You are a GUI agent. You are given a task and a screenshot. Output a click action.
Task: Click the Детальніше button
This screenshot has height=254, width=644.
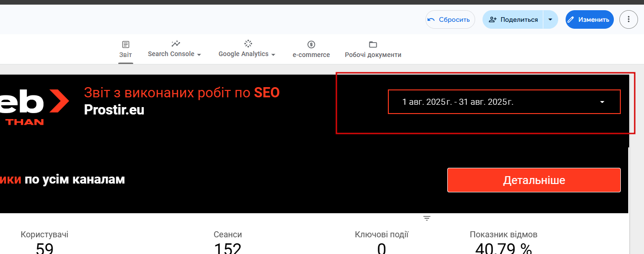coord(534,180)
